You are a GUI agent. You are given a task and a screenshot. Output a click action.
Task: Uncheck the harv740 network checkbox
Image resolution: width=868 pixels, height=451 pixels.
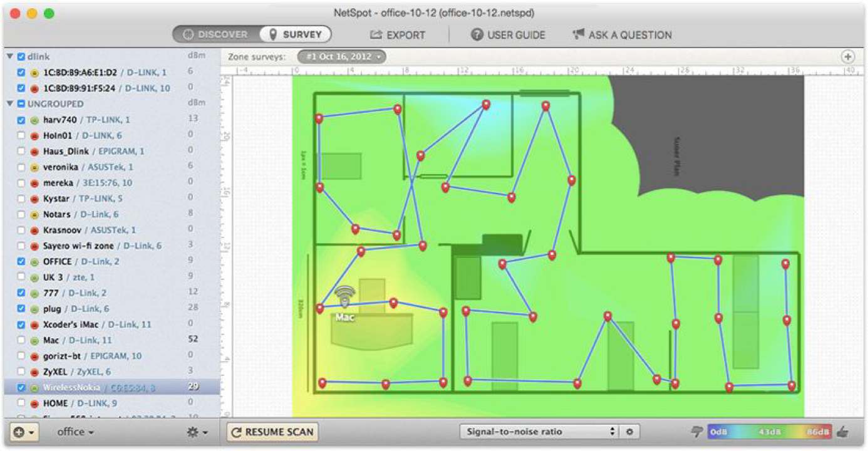[22, 120]
